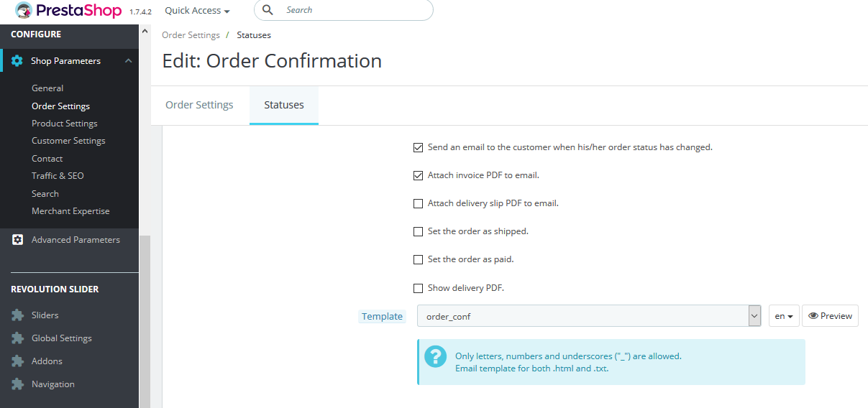Click the Global Settings puzzle icon
This screenshot has height=408, width=868.
pos(18,338)
